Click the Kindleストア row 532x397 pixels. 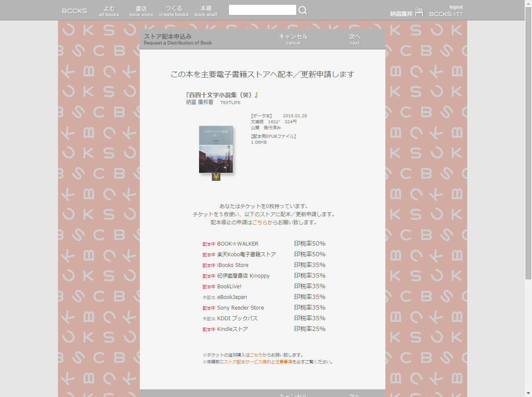tap(264, 329)
